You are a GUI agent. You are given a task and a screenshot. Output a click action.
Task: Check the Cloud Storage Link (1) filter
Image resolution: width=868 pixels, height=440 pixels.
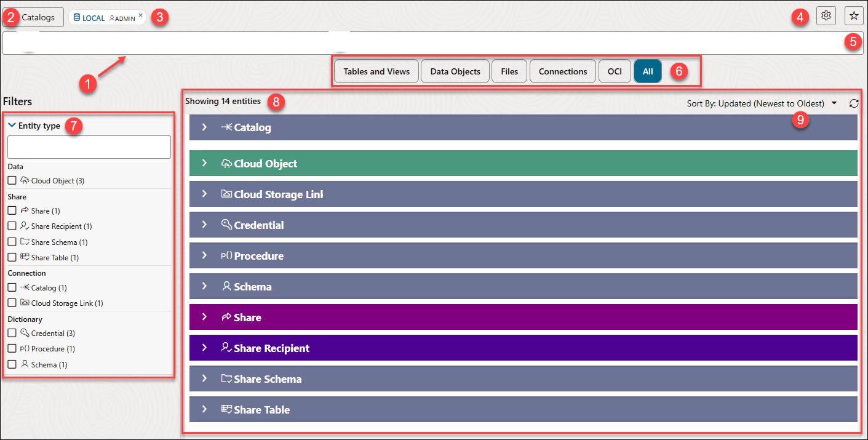(x=12, y=303)
